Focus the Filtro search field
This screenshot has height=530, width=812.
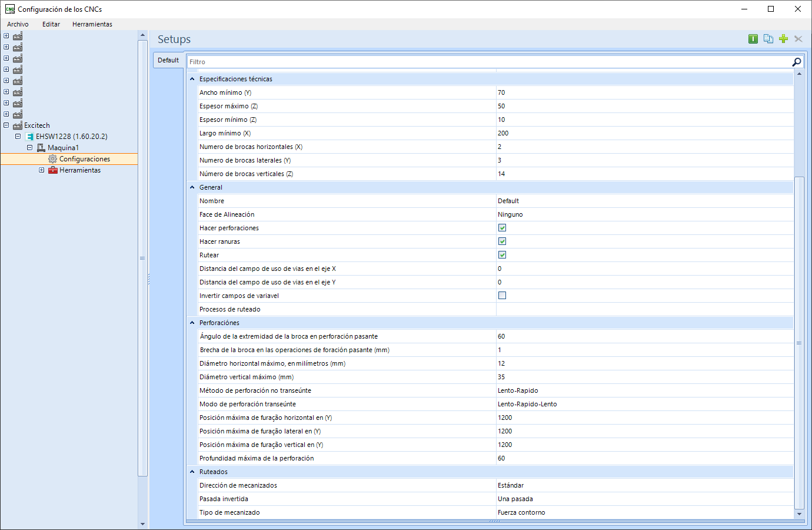click(490, 62)
